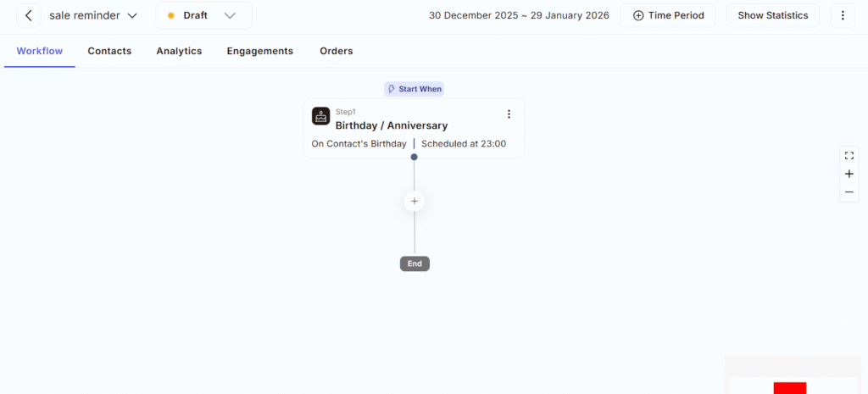Open the three-dot menu in top bar
Image resolution: width=868 pixels, height=394 pixels.
(x=842, y=15)
